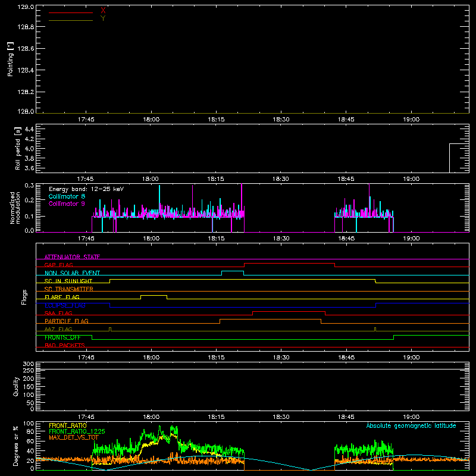Select the BAD_PACKETS flag label
476x476 pixels.
(x=65, y=345)
